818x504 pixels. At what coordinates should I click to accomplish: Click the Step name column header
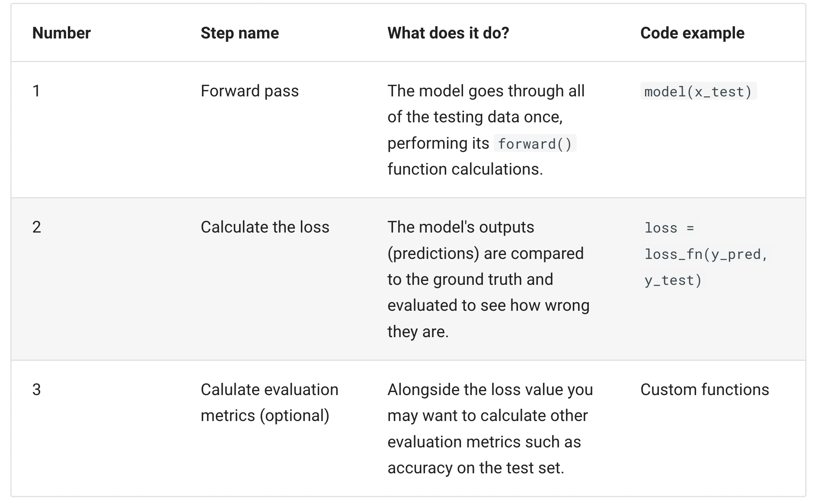(240, 33)
